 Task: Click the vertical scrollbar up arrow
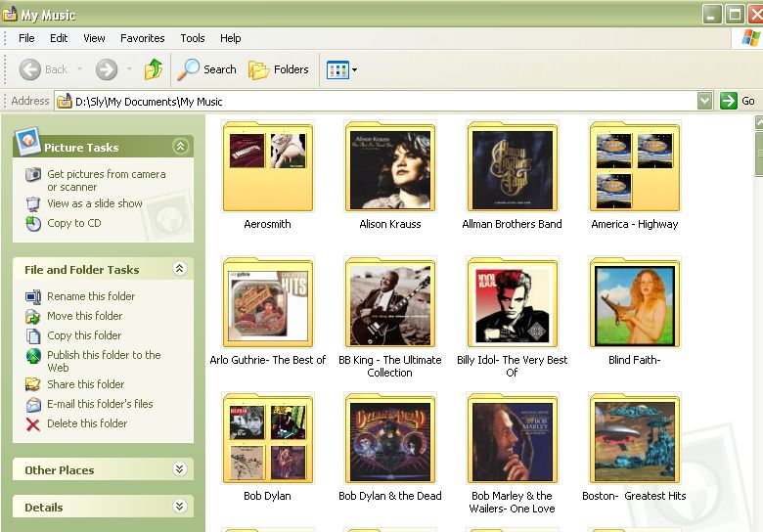pos(759,122)
